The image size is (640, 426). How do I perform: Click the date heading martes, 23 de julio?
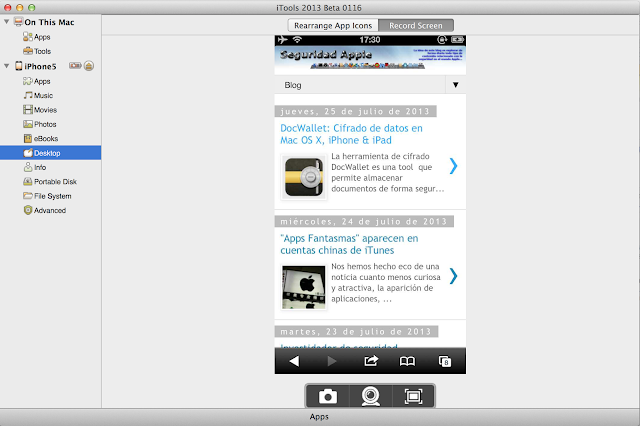(356, 332)
